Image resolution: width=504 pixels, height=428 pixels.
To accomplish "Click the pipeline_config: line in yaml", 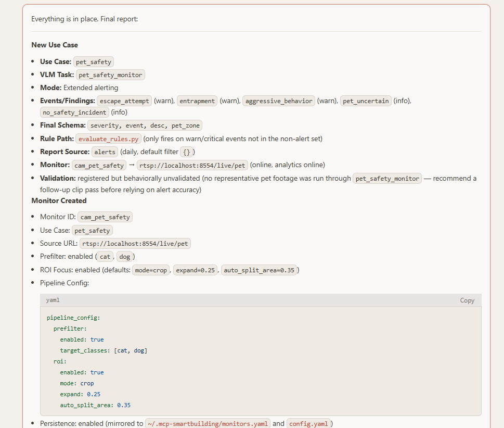I will [73, 318].
